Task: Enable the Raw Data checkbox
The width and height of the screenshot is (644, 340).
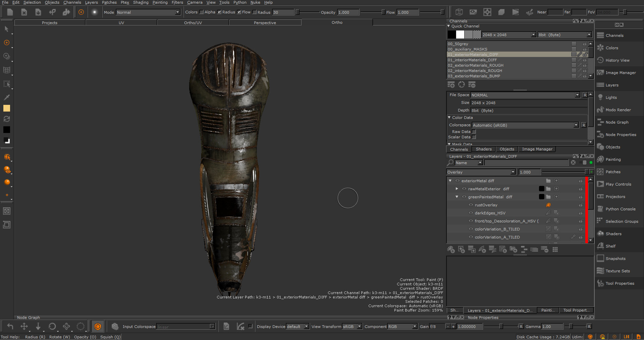Action: (474, 132)
